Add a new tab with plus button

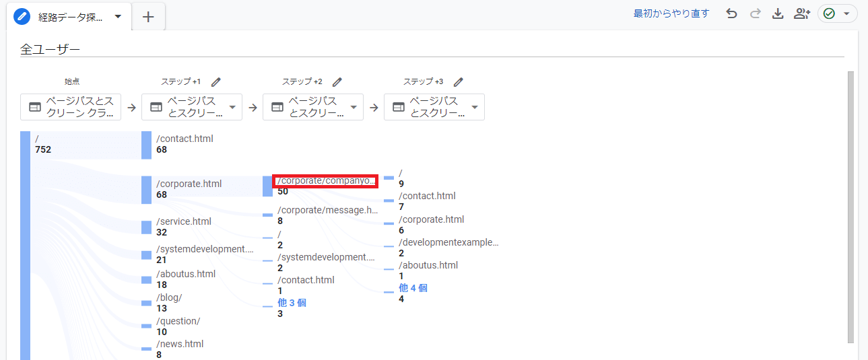(148, 17)
